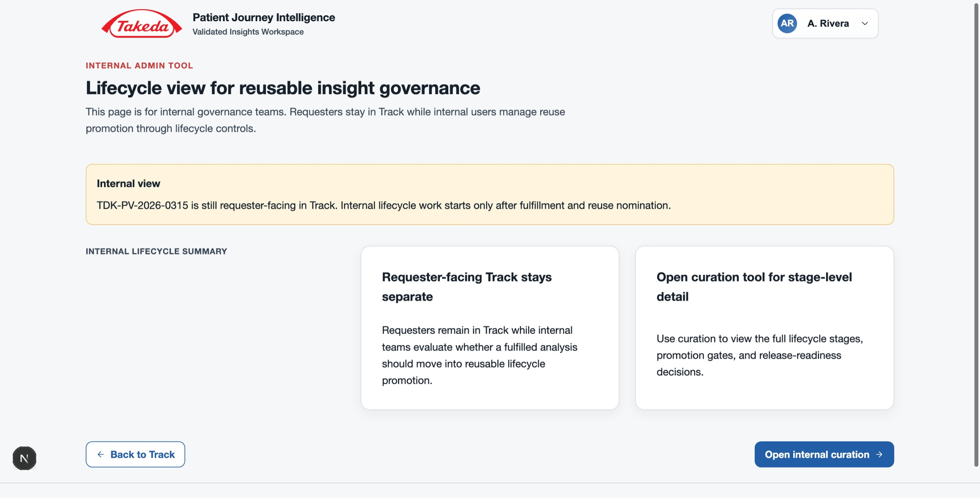Click the Validated Insights Workspace subtitle
This screenshot has width=980, height=498.
(x=248, y=32)
